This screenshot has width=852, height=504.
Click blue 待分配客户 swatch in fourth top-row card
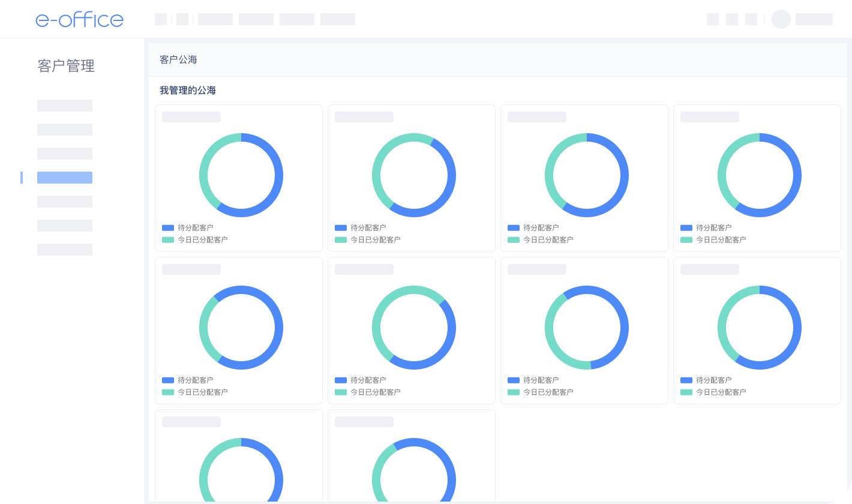[x=686, y=228]
